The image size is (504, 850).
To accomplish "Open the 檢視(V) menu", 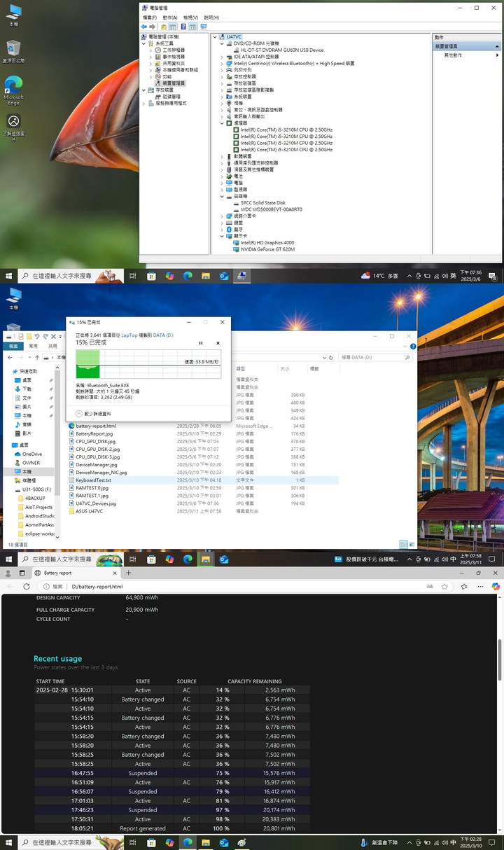I will pyautogui.click(x=190, y=18).
